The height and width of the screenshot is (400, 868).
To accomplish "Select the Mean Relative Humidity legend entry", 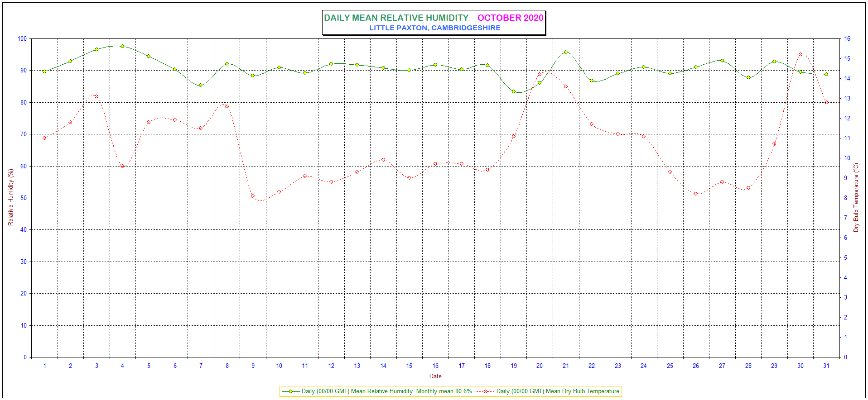I will [x=377, y=391].
